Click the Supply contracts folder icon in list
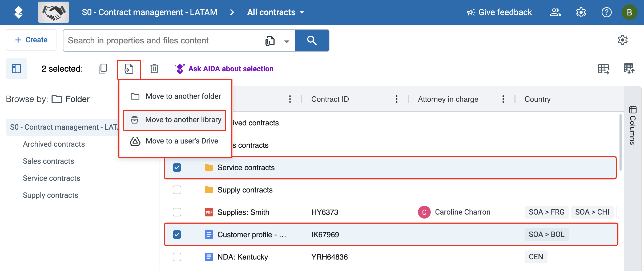The width and height of the screenshot is (644, 271). [x=209, y=190]
